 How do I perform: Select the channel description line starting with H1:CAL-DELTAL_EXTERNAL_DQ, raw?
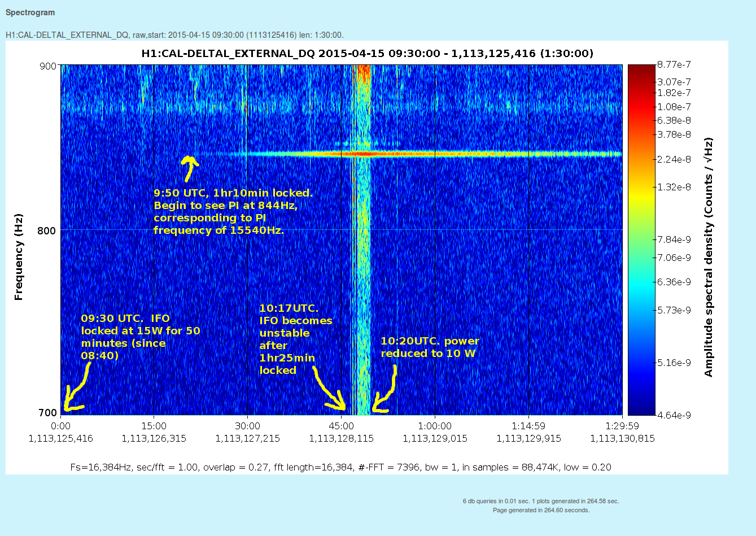pyautogui.click(x=174, y=35)
